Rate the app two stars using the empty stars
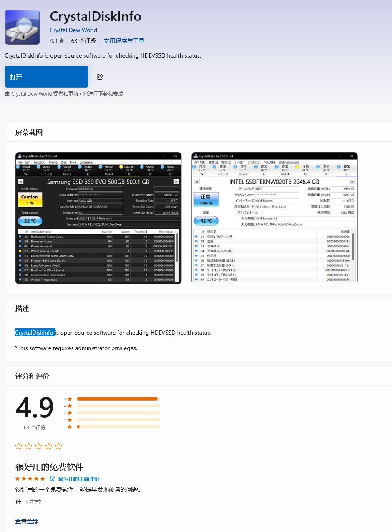This screenshot has height=532, width=392. click(28, 446)
